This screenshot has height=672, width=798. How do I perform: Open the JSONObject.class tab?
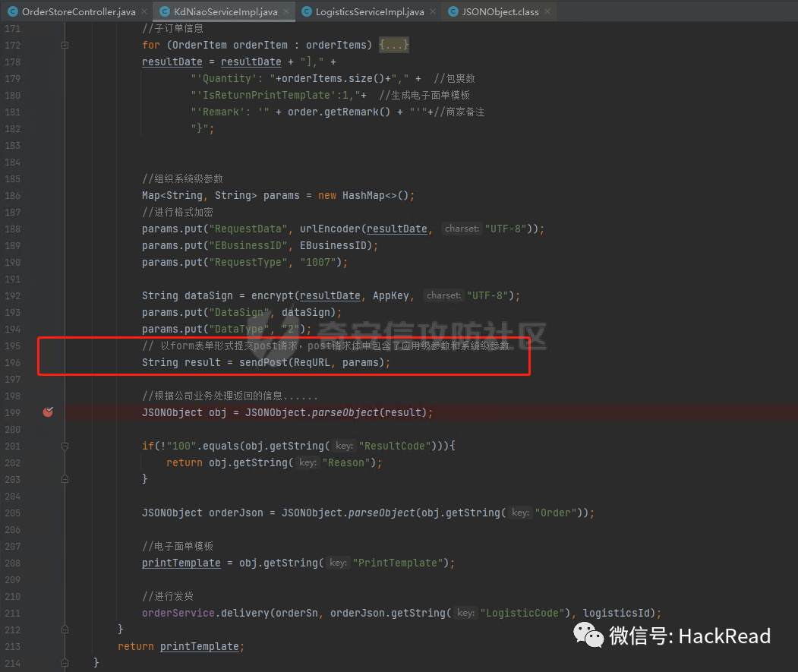500,11
